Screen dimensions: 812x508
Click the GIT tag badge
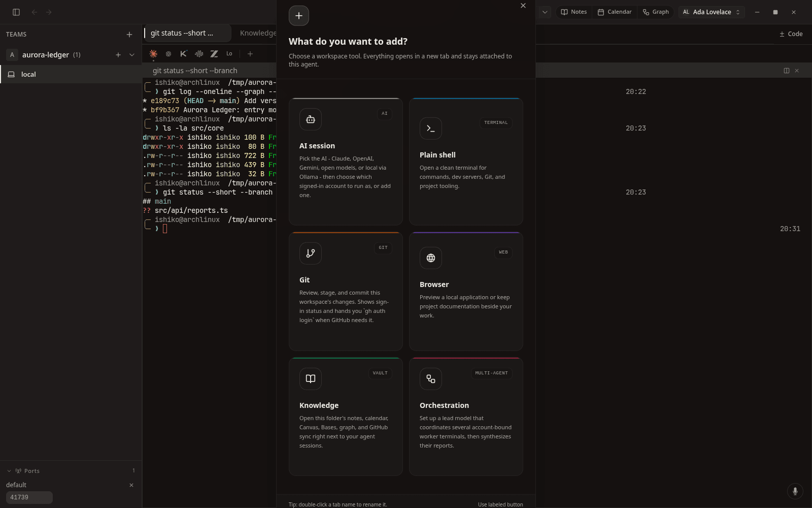(x=383, y=248)
